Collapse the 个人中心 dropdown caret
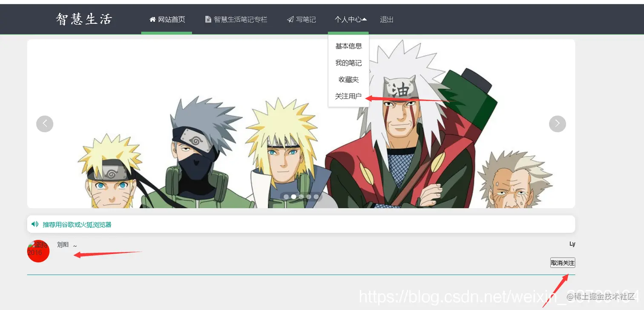Viewport: 644px width, 310px height. pyautogui.click(x=365, y=19)
